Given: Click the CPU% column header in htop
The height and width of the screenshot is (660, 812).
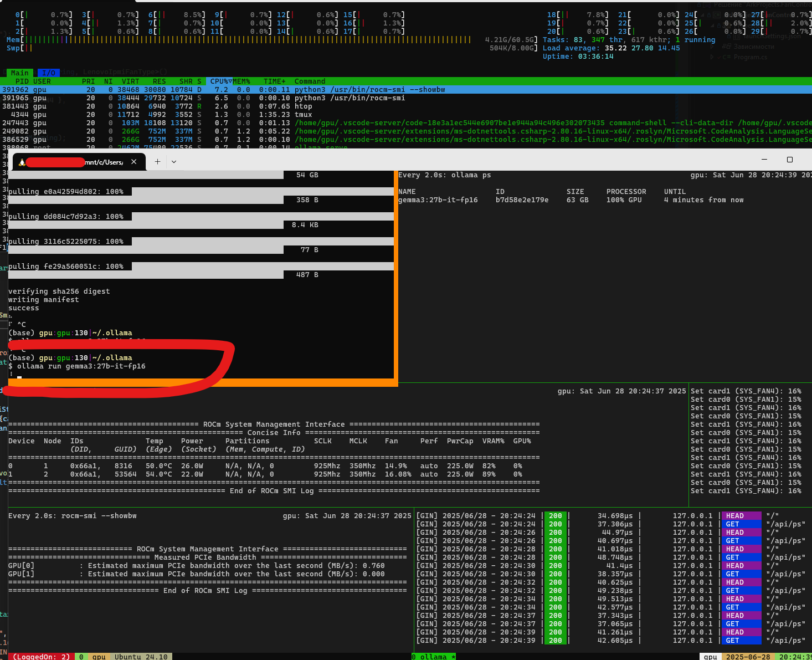Looking at the screenshot, I should coord(219,81).
